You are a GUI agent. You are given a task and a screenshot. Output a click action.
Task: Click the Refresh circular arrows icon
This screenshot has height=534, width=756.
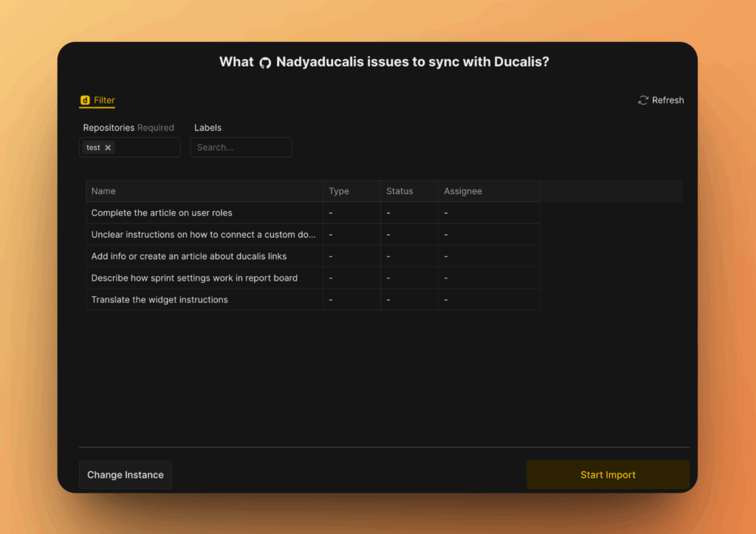[643, 100]
